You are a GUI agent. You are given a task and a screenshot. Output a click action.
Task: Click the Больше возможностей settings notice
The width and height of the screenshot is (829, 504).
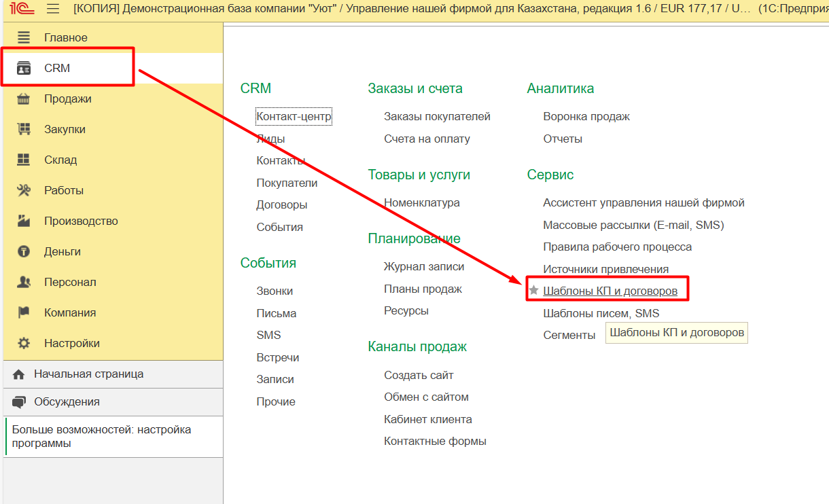(x=102, y=437)
